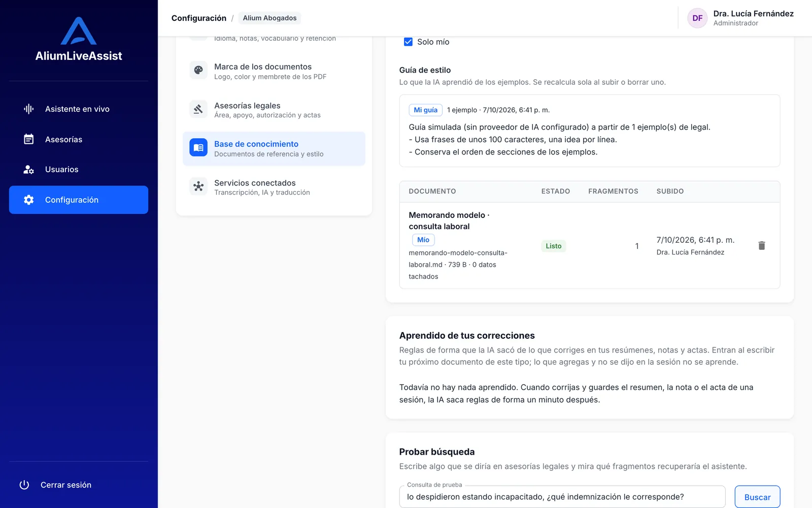Open Asesorías legales settings section
Viewport: 812px width, 508px height.
coord(274,110)
